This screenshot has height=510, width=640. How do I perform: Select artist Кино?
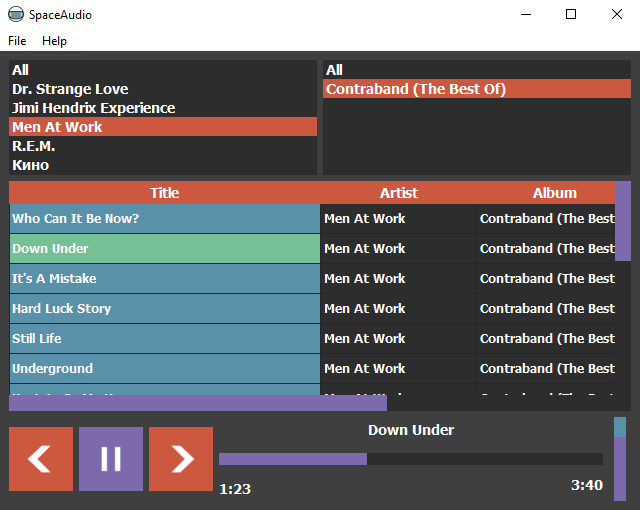(163, 165)
